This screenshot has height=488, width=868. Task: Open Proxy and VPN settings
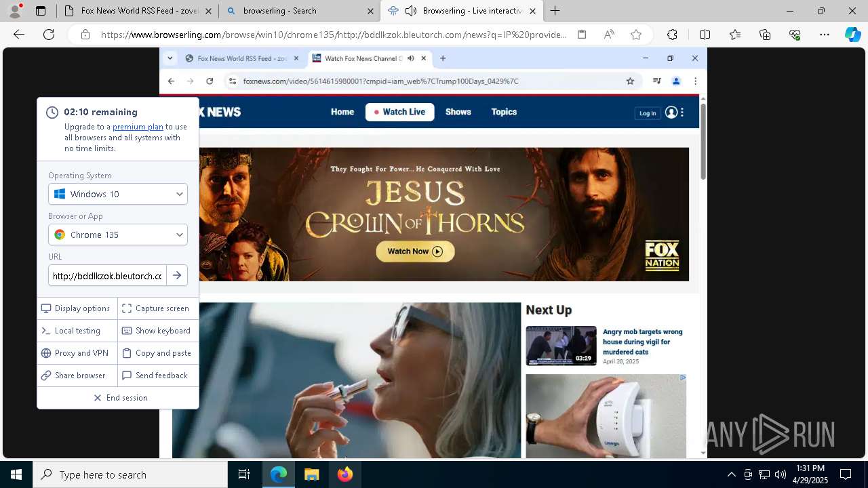point(75,353)
